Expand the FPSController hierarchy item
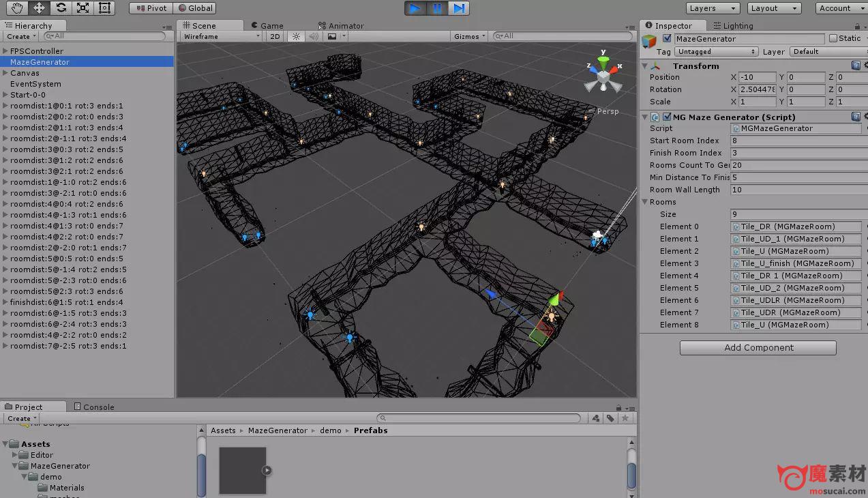Image resolution: width=868 pixels, height=498 pixels. [x=5, y=51]
